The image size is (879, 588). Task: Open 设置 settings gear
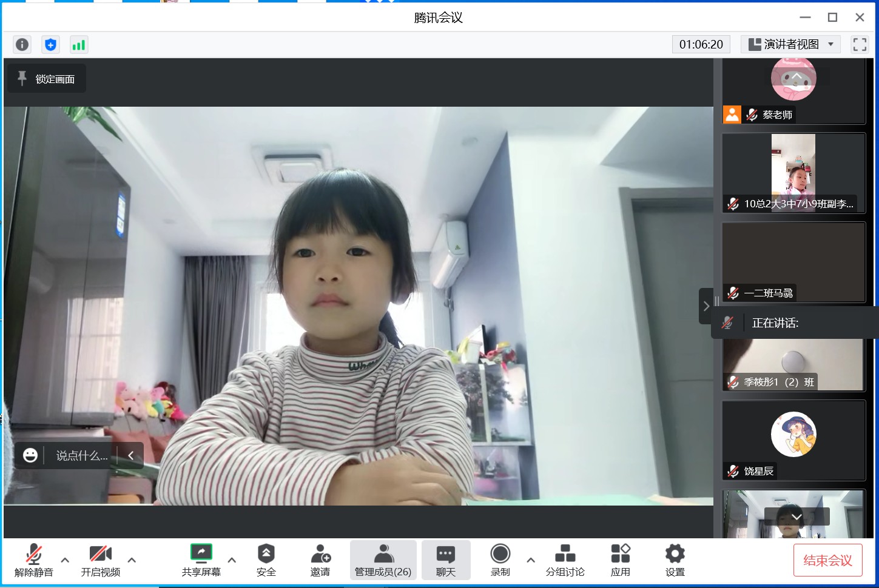(x=675, y=560)
